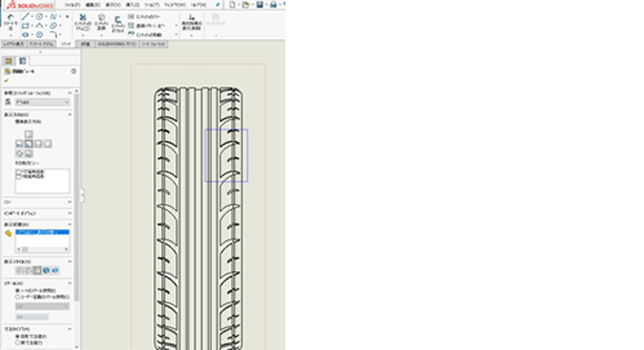Viewport: 644px width, 350px height.
Task: Select the use custom scale radio button
Action: [18, 297]
